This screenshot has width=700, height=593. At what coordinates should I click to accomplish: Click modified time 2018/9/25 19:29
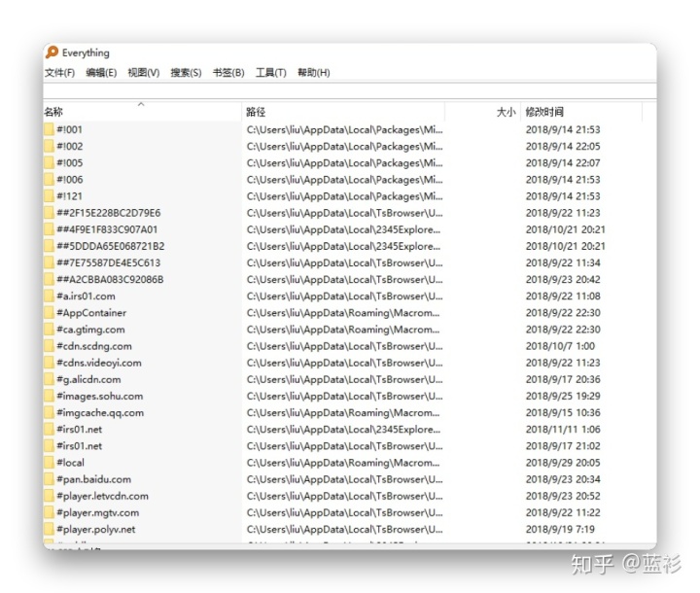(x=563, y=396)
